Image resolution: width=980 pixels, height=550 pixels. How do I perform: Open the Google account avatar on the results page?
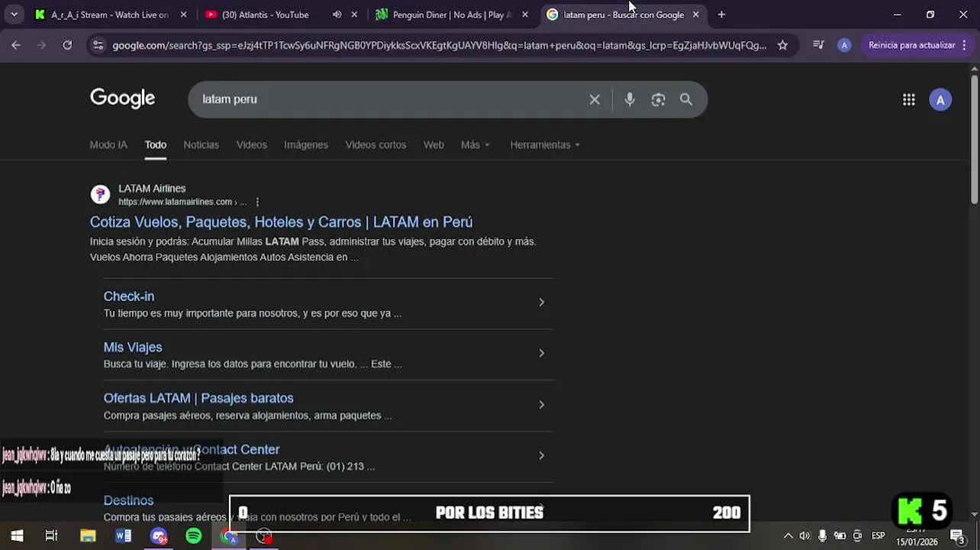click(x=940, y=99)
